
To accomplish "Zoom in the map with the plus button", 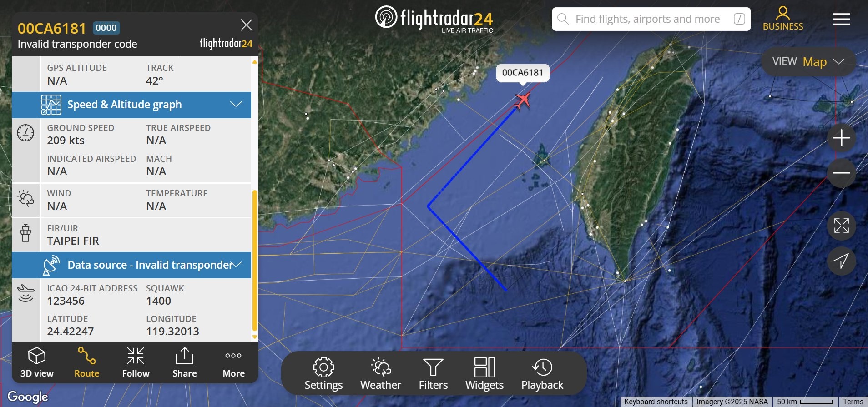I will [841, 138].
